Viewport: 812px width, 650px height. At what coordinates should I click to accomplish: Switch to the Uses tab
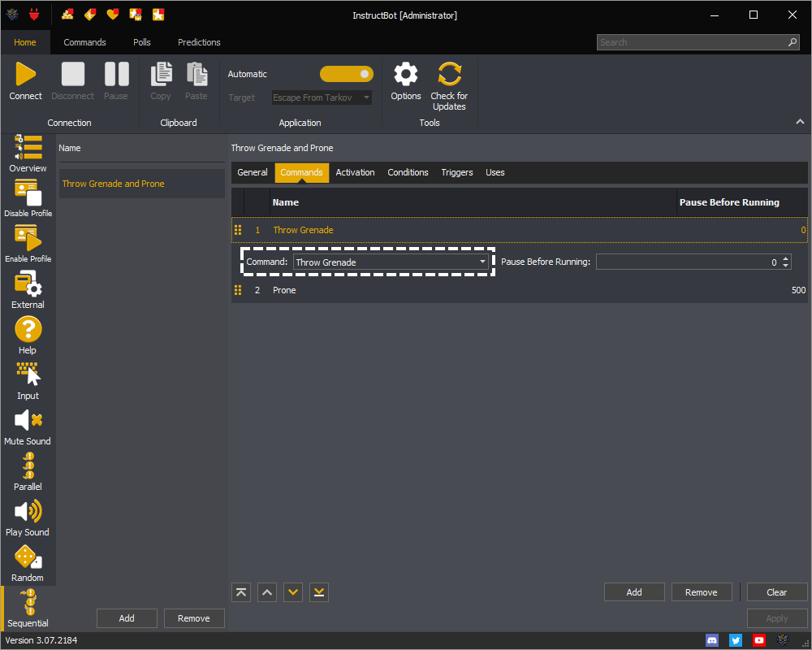[495, 172]
